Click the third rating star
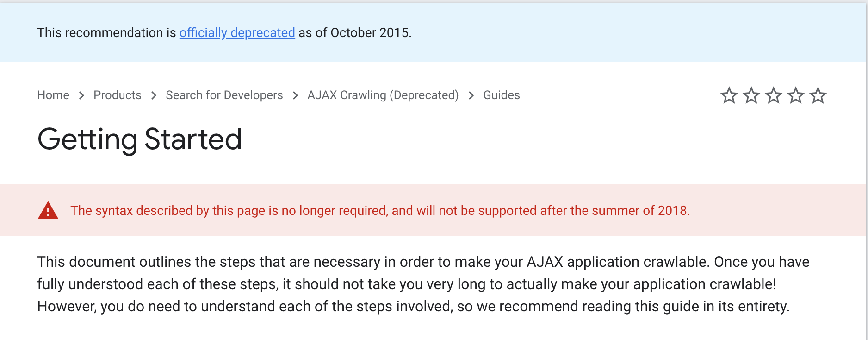868x340 pixels. coord(774,95)
